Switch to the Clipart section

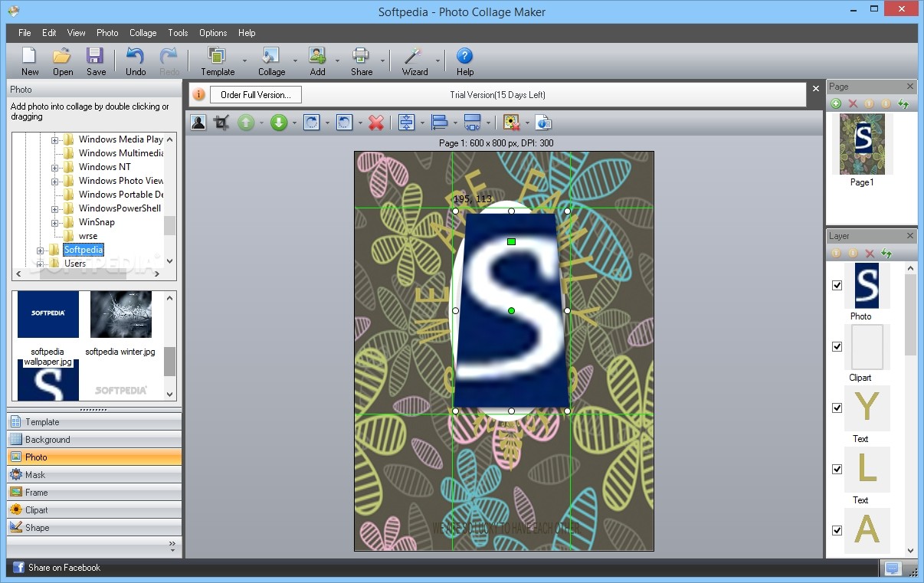[x=94, y=510]
